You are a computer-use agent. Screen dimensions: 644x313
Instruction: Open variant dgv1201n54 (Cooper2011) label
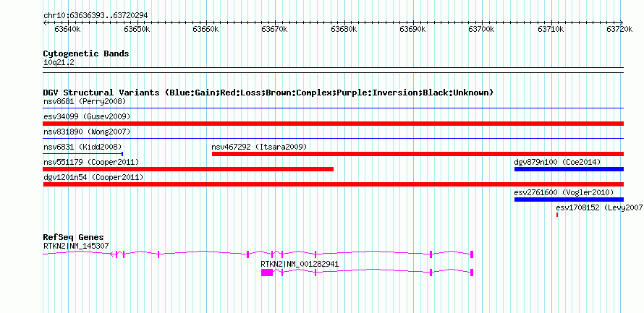[93, 177]
